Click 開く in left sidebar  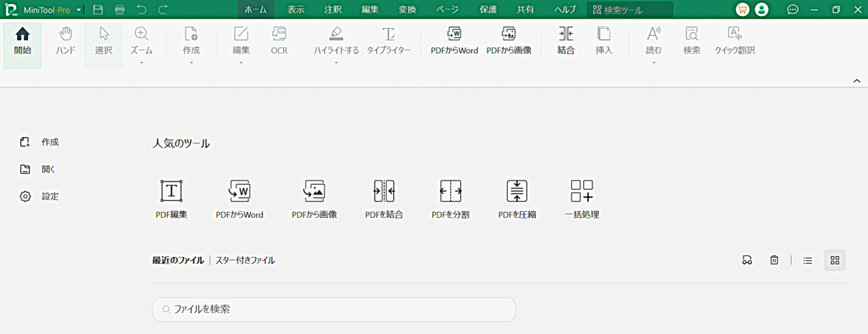[x=37, y=170]
